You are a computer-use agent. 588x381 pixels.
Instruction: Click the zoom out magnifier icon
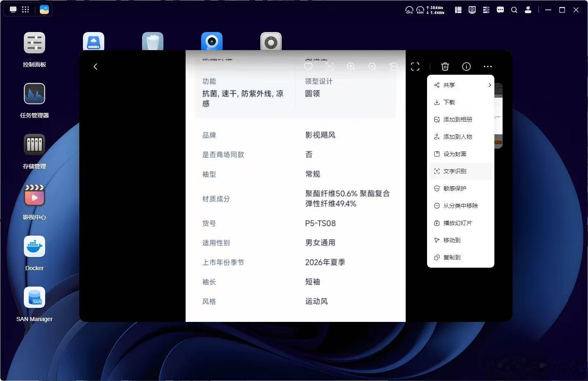point(372,67)
